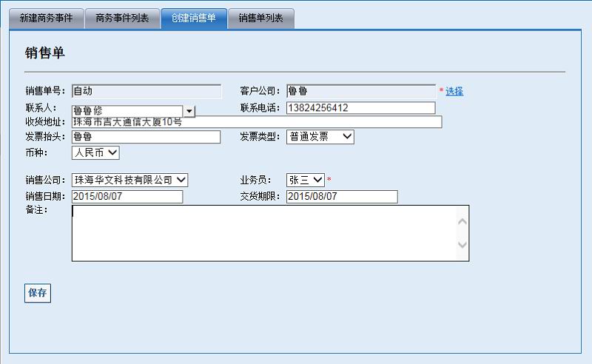
Task: Expand the 销售公司 dropdown
Action: click(x=130, y=180)
